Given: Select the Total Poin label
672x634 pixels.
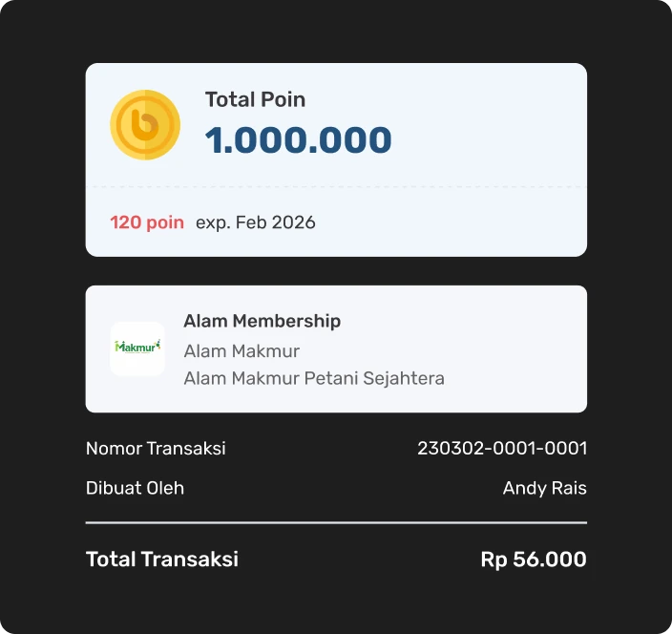Looking at the screenshot, I should 255,99.
